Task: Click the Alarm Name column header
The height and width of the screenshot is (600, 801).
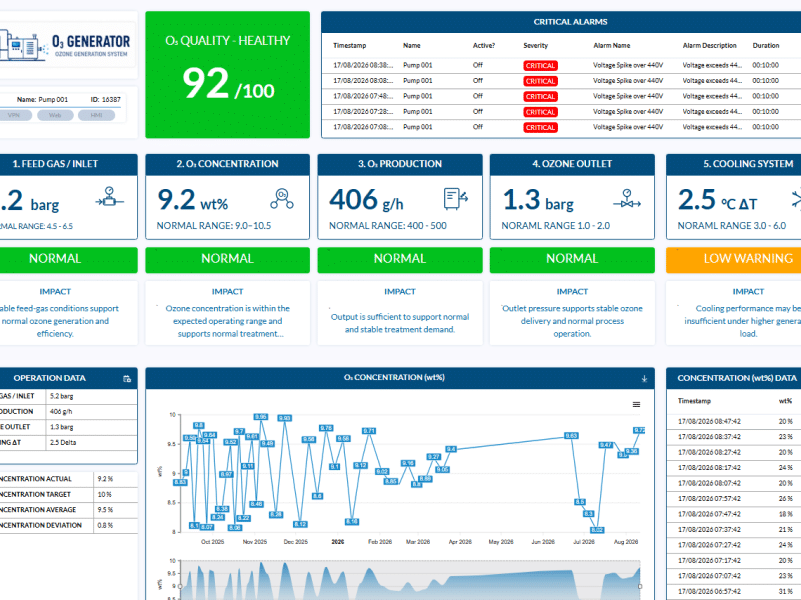Action: click(x=611, y=45)
